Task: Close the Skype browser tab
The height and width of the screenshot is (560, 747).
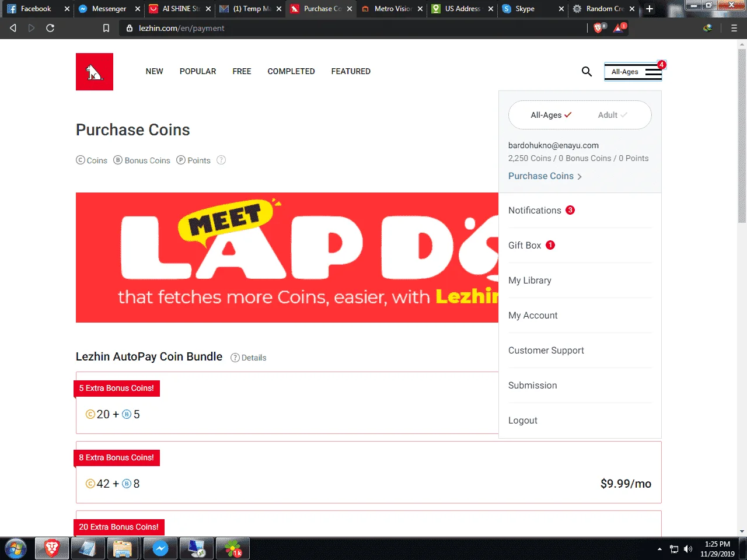Action: click(x=561, y=9)
